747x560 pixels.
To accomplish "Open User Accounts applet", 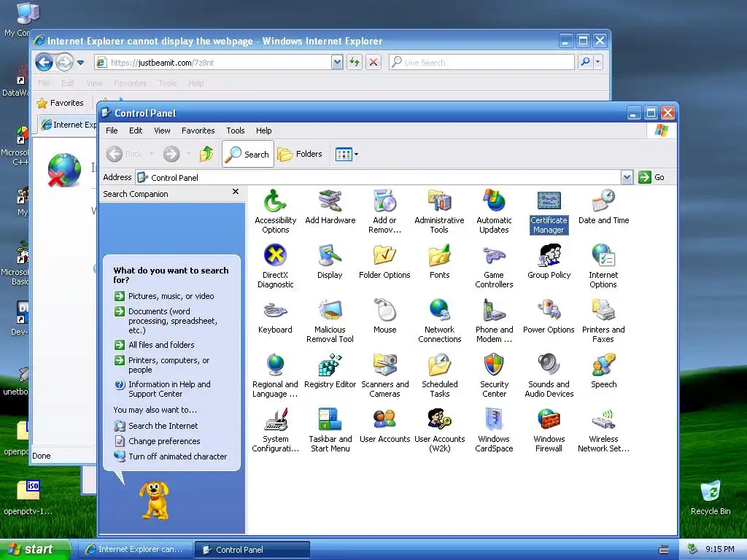I will (384, 426).
